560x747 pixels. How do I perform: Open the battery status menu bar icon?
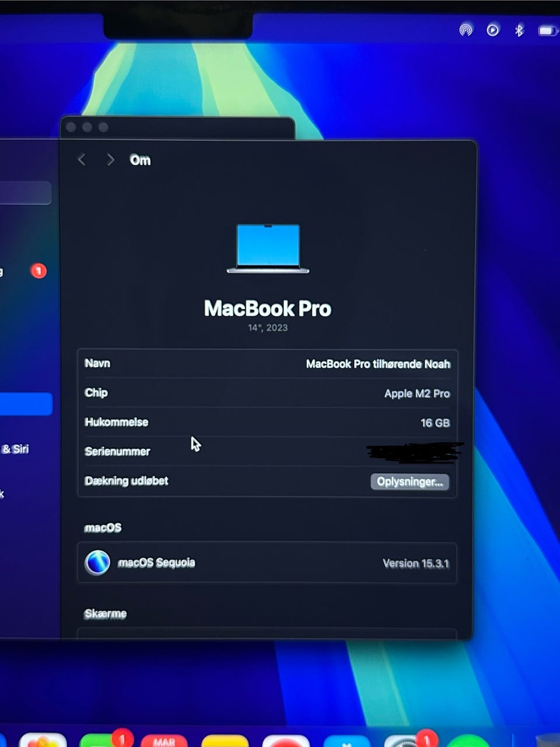coord(547,30)
